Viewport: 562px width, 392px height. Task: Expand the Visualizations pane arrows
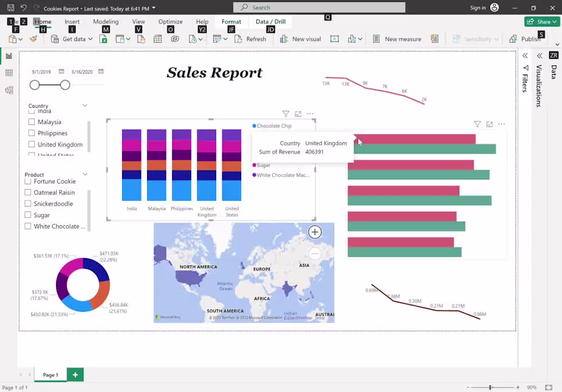tap(540, 56)
